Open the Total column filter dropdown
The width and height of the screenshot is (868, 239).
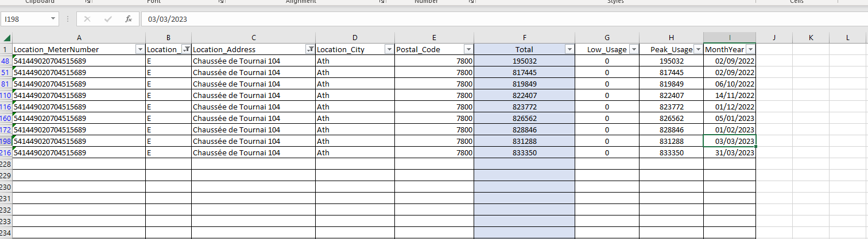tap(569, 50)
